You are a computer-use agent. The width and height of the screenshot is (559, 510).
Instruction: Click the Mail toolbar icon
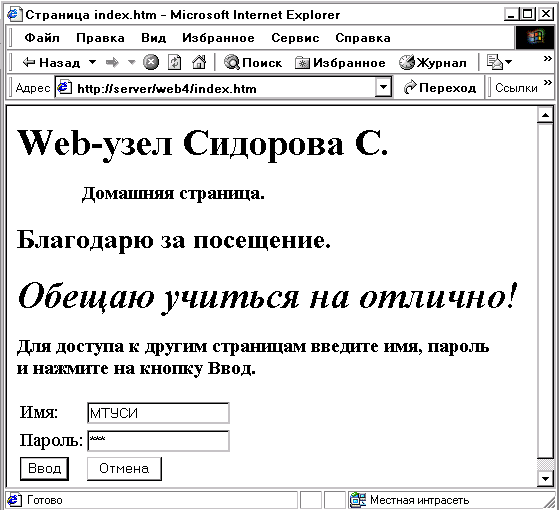click(494, 62)
